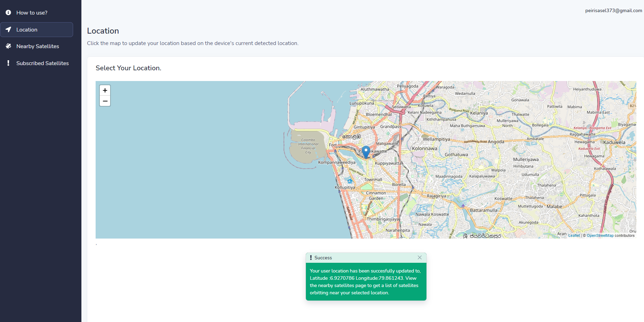Click the Subscribed Satellites exclamation icon
644x322 pixels.
pos(8,63)
